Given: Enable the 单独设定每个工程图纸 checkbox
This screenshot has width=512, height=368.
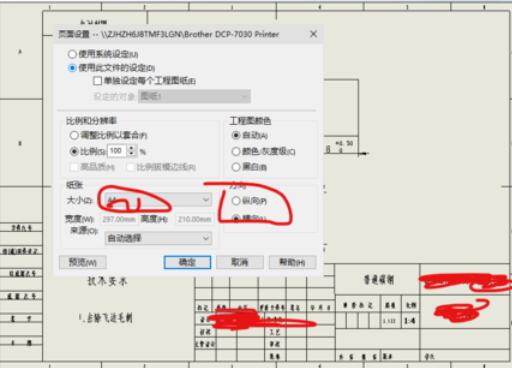Looking at the screenshot, I should coord(98,81).
